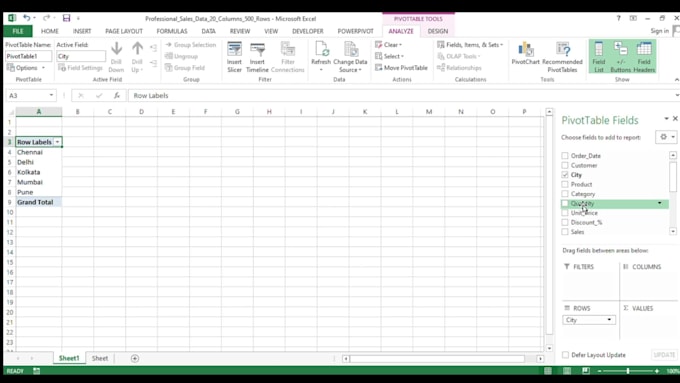Check the Category field checkbox
The image size is (680, 383).
coord(565,193)
